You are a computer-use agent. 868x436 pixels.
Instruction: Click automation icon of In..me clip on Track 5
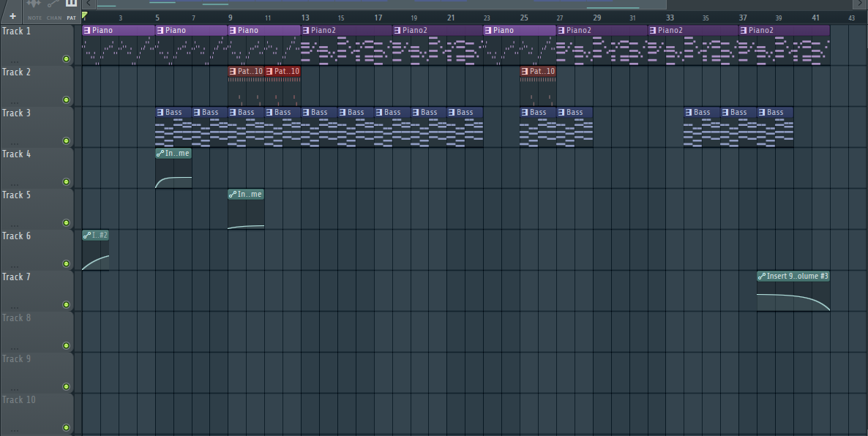point(233,194)
